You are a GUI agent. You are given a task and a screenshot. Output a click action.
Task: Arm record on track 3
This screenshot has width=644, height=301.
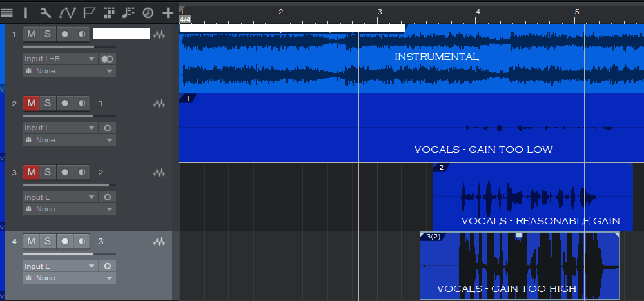tap(65, 173)
